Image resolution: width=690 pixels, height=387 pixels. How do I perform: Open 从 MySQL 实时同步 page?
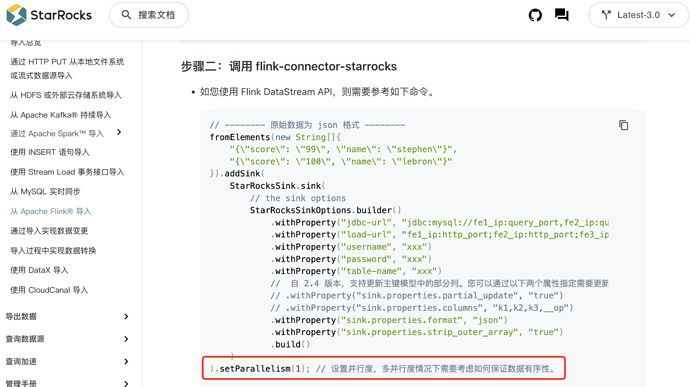(45, 192)
